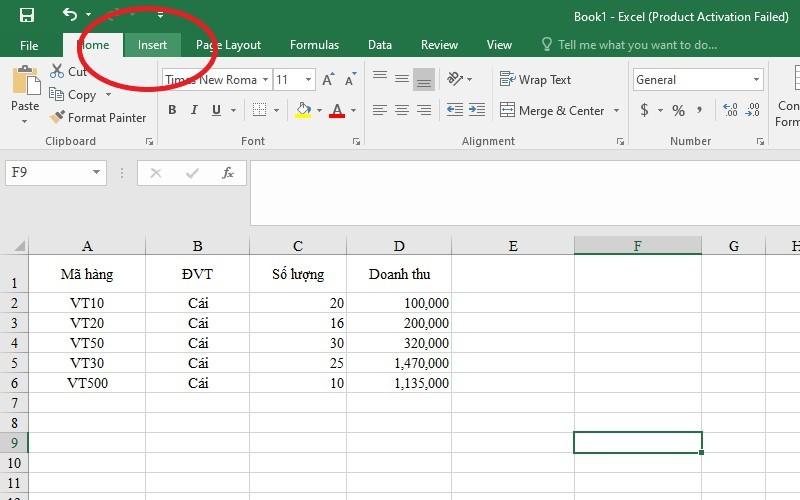Apply Accounting dollar format icon

coord(644,110)
